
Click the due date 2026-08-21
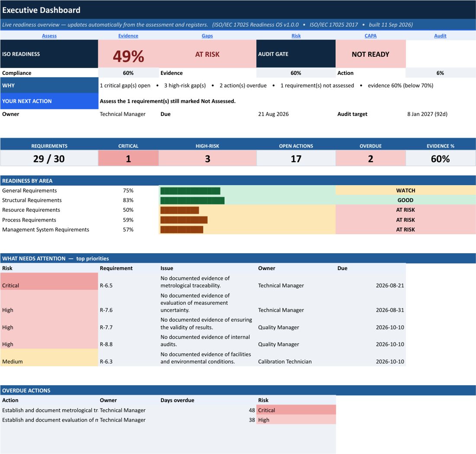tap(390, 286)
